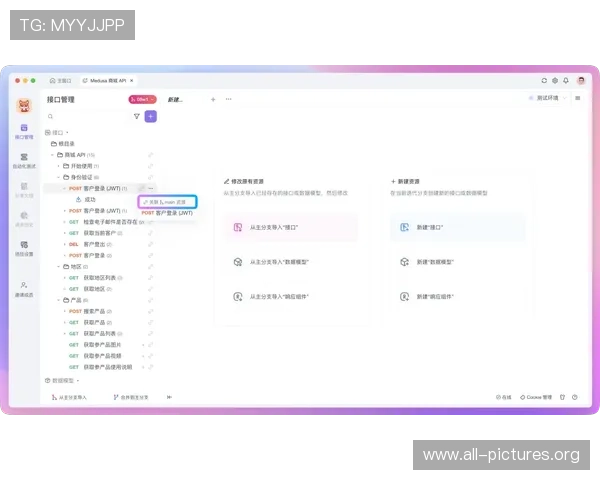The width and height of the screenshot is (600, 480).
Task: Click the notification bell icon
Action: [x=567, y=80]
